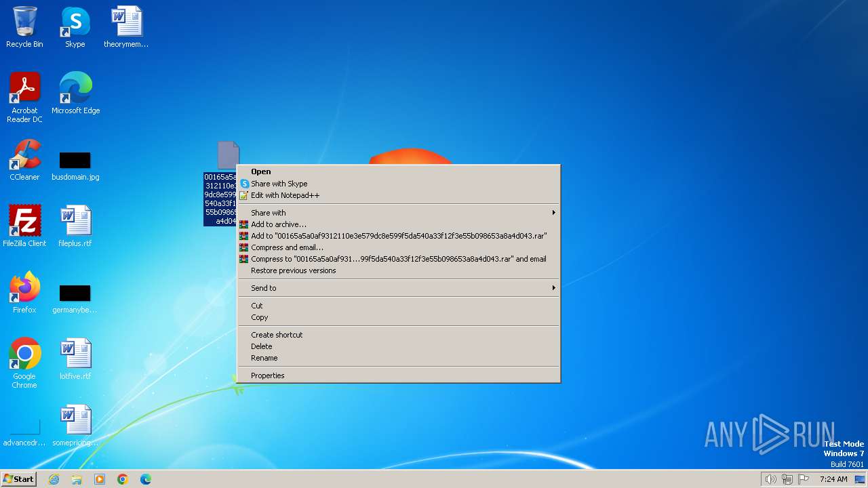Screen dimensions: 868x488
Task: Select the theorymem Word document icon
Action: tap(126, 27)
